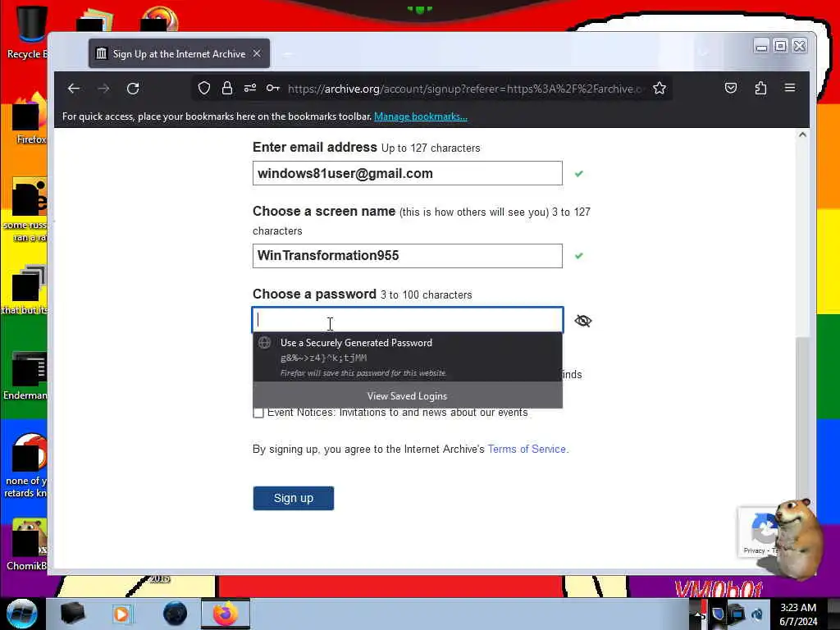Click the taskbar clock showing 3:23 AM

click(798, 614)
